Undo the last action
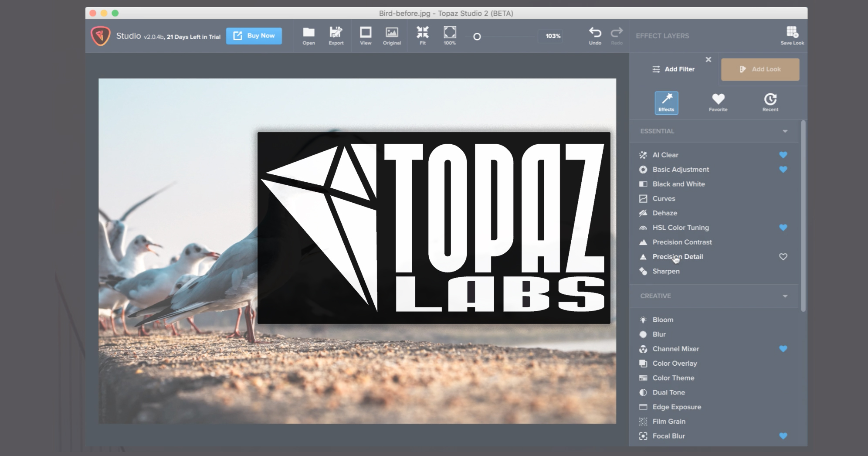This screenshot has height=456, width=868. [x=595, y=36]
